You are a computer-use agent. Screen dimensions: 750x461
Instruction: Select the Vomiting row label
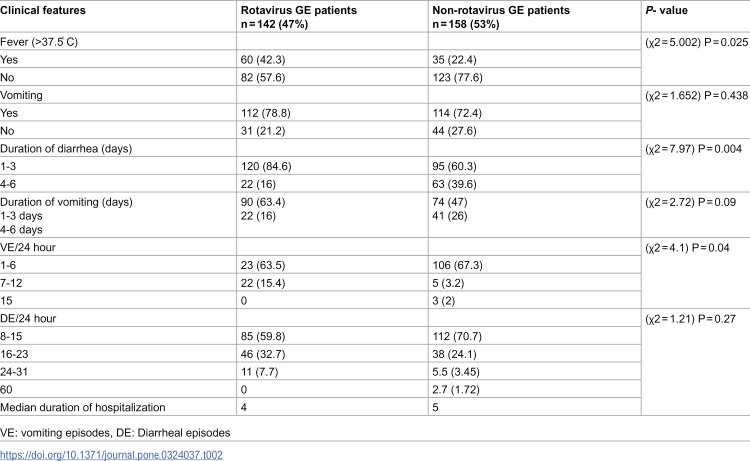[22, 95]
